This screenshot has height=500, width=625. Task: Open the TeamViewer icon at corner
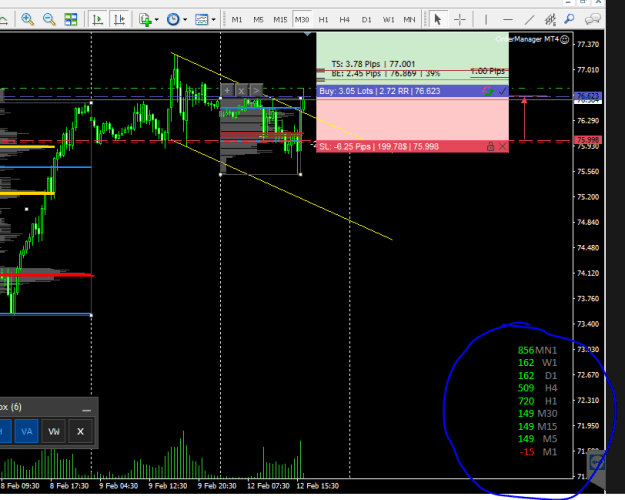[596, 463]
